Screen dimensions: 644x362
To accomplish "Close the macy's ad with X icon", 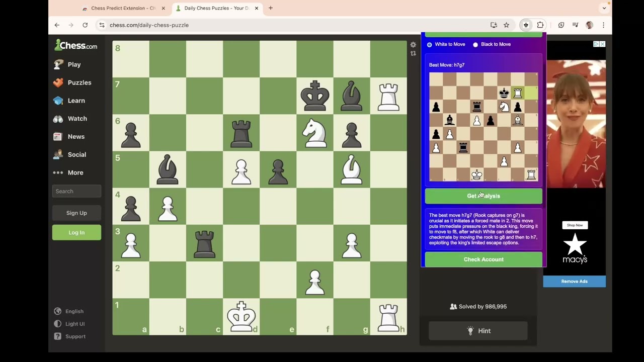I will click(602, 44).
